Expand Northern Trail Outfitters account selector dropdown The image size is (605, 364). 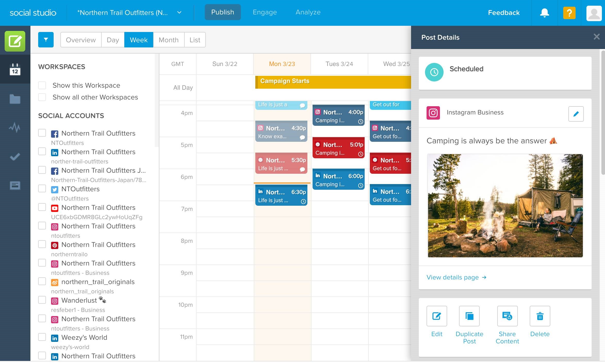(x=180, y=12)
